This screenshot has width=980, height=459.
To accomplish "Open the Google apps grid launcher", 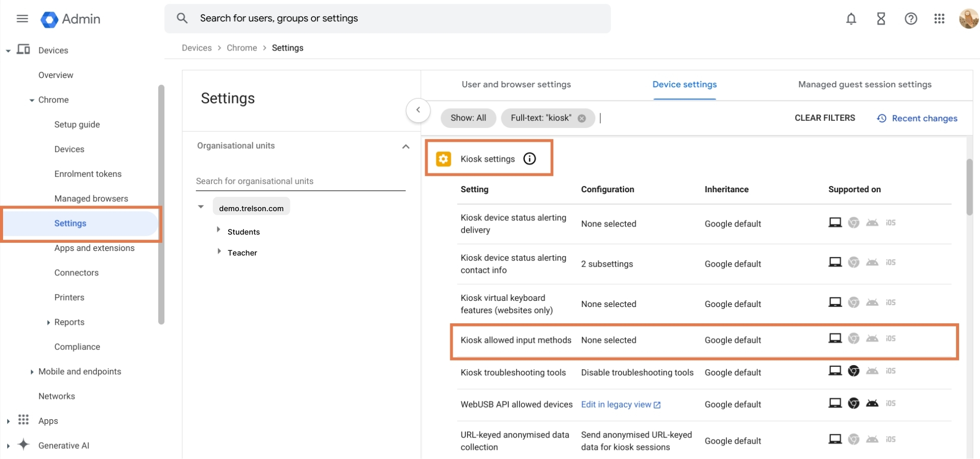I will coord(939,19).
